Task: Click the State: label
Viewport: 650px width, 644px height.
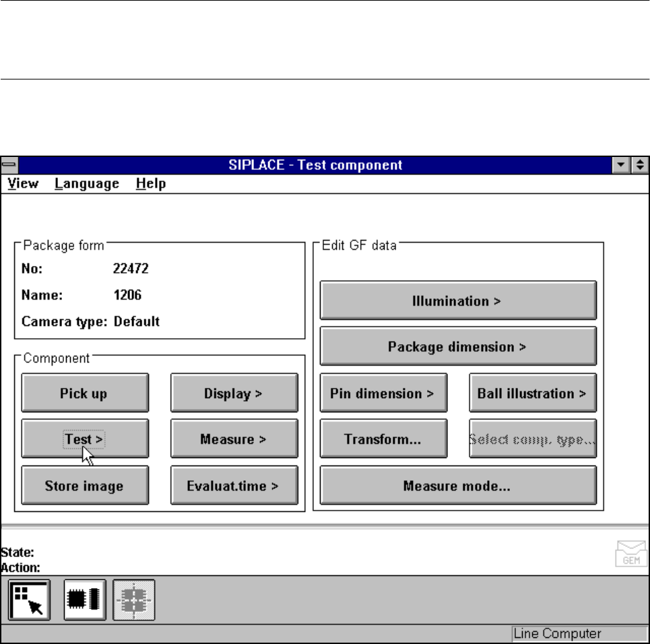Action: (18, 552)
